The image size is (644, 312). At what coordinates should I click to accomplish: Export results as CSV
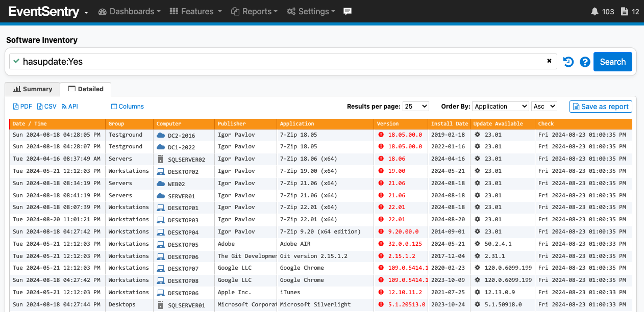(x=47, y=107)
